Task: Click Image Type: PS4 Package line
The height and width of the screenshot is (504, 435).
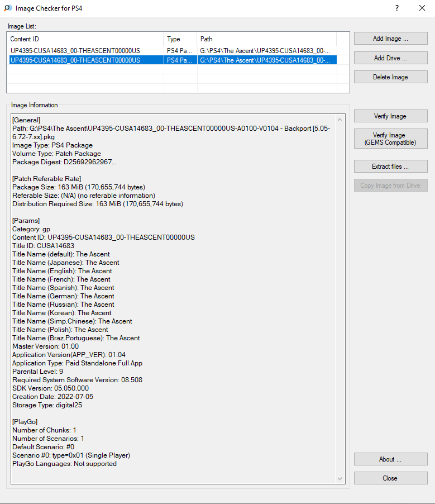Action: (52, 145)
